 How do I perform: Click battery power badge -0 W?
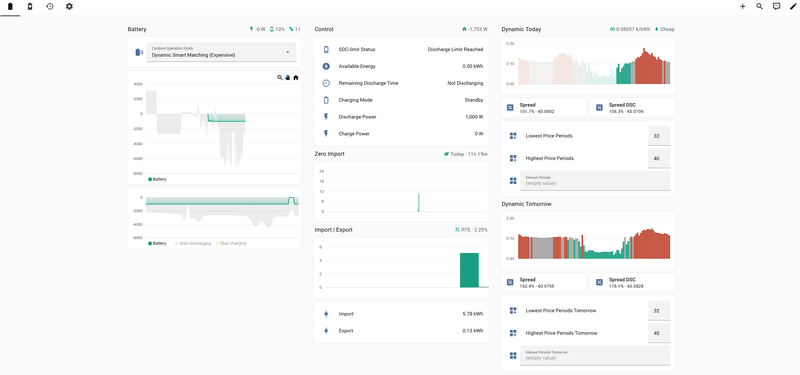click(x=258, y=30)
